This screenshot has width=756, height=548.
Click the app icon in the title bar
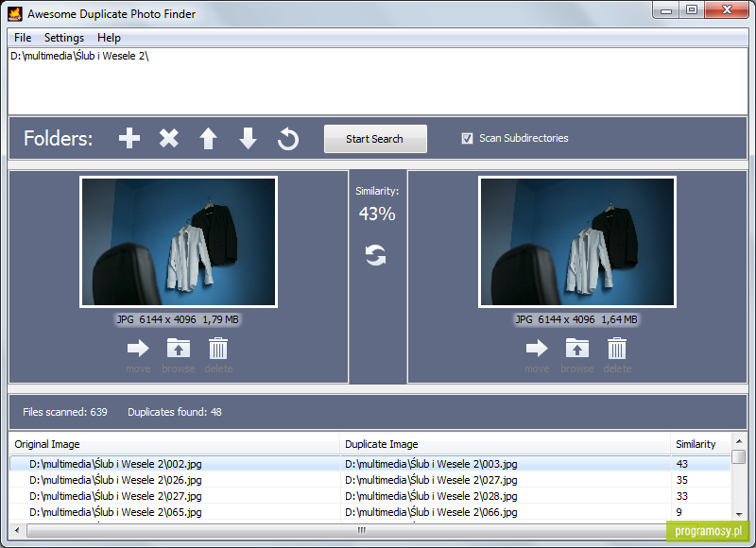pos(15,14)
